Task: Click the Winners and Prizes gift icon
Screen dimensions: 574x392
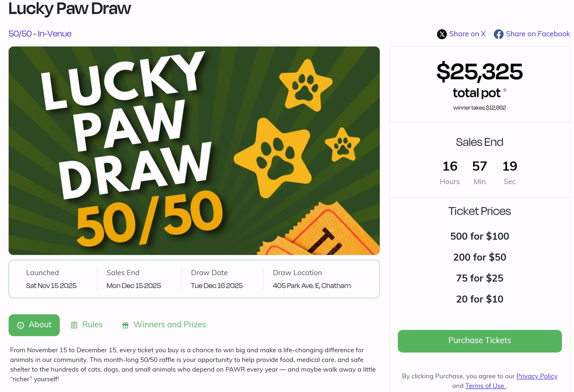Action: [125, 325]
